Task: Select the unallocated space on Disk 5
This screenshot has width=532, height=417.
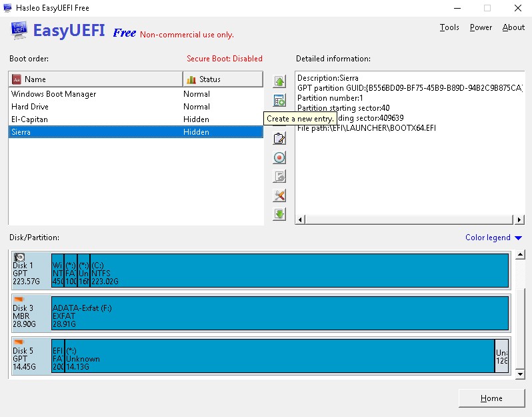Action: [x=502, y=356]
